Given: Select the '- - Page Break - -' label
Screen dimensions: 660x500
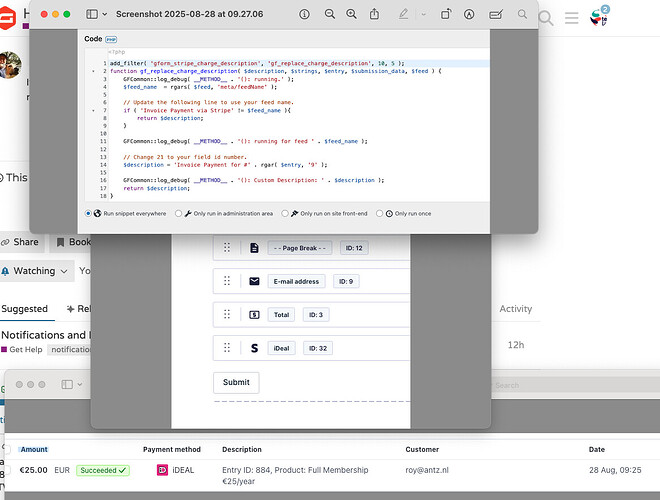Looking at the screenshot, I should (300, 248).
